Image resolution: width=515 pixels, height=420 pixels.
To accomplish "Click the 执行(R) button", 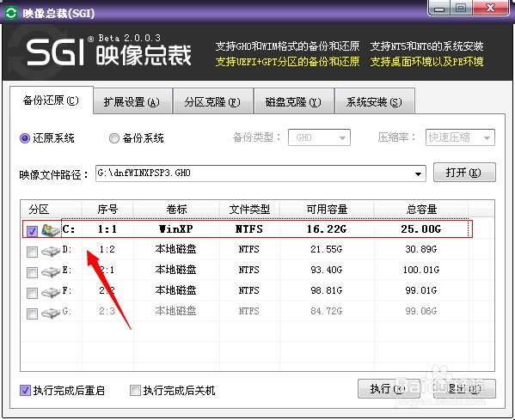I will (x=389, y=389).
